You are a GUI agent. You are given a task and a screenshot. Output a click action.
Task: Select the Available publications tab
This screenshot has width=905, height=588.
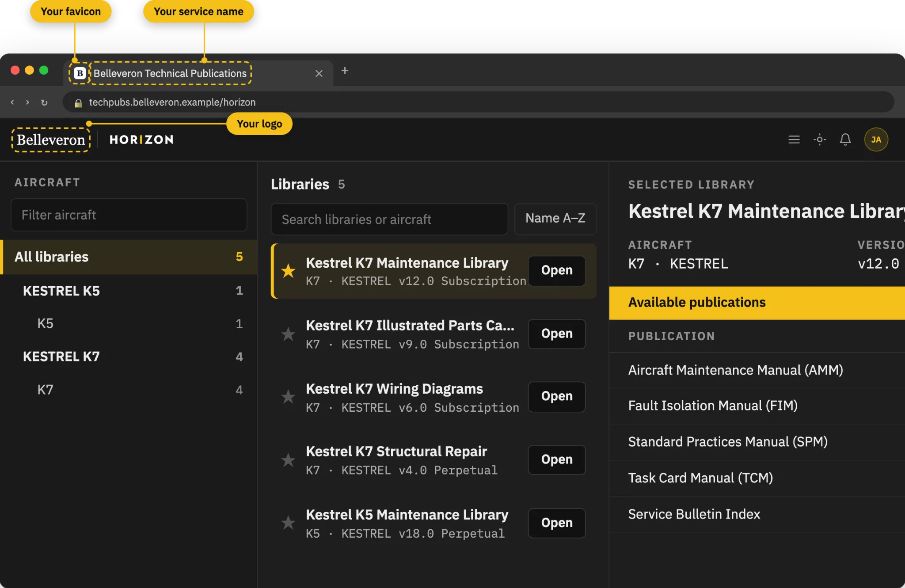757,303
